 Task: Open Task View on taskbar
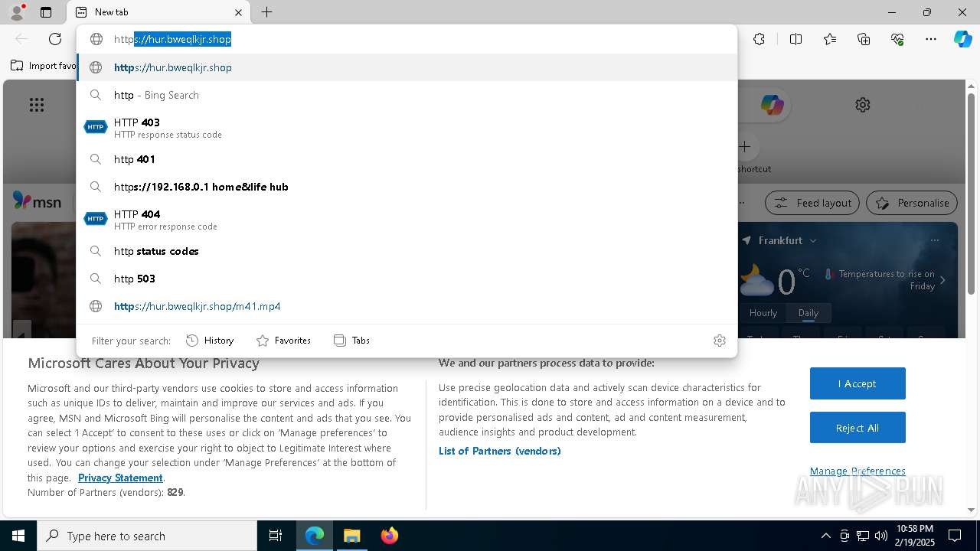click(x=276, y=536)
